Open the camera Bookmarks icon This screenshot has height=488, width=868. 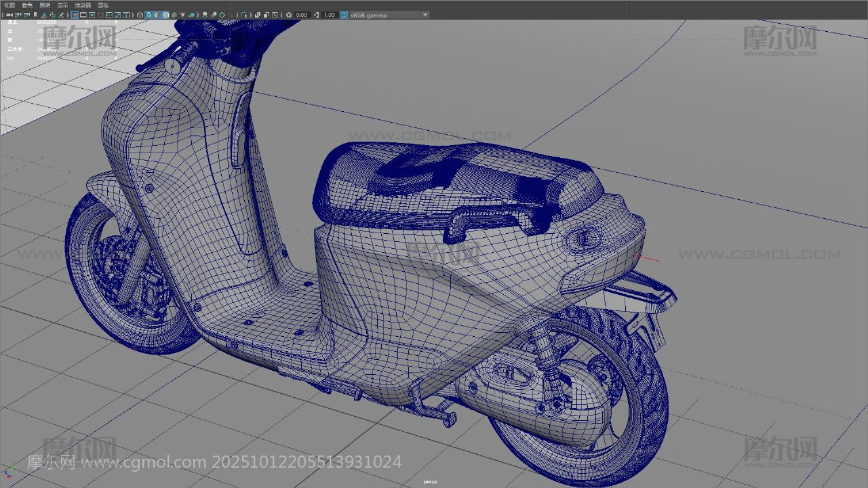point(35,15)
